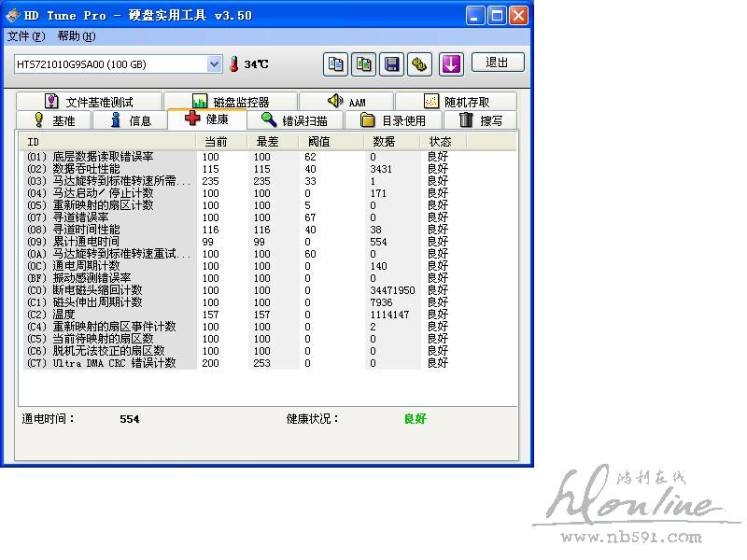The image size is (747, 560).
Task: Click the copy text to clipboard icon
Action: (335, 64)
